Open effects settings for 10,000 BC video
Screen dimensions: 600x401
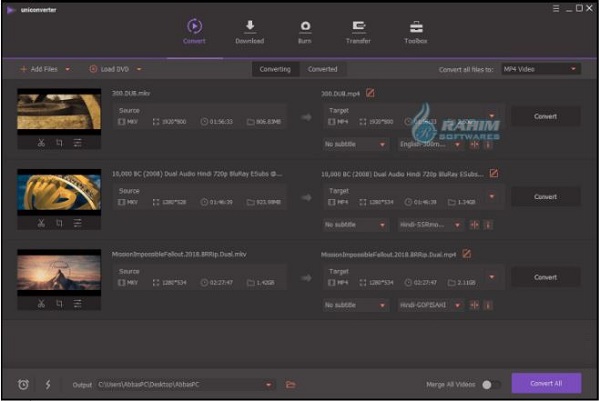[78, 223]
